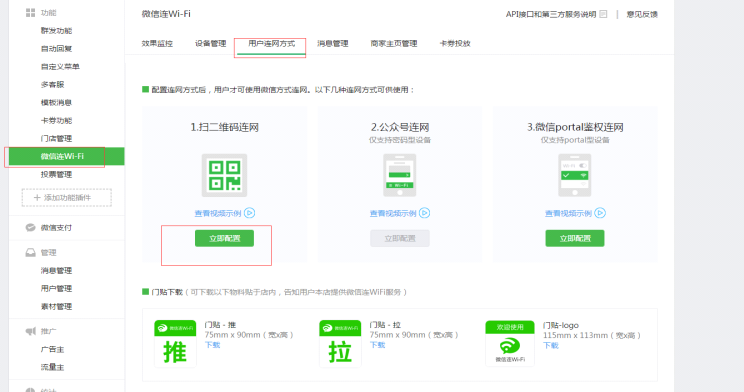Open 微信支付 section
Image resolution: width=744 pixels, height=392 pixels.
click(56, 228)
